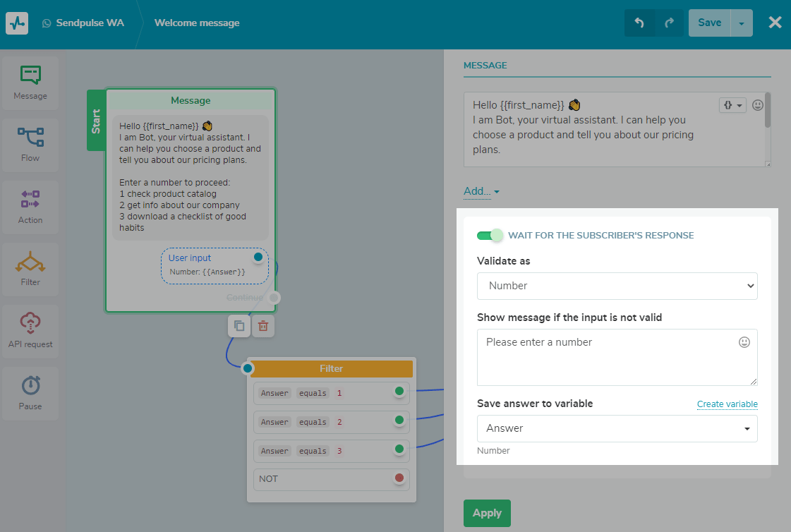
Task: Open the Save button dropdown arrow
Action: point(742,23)
